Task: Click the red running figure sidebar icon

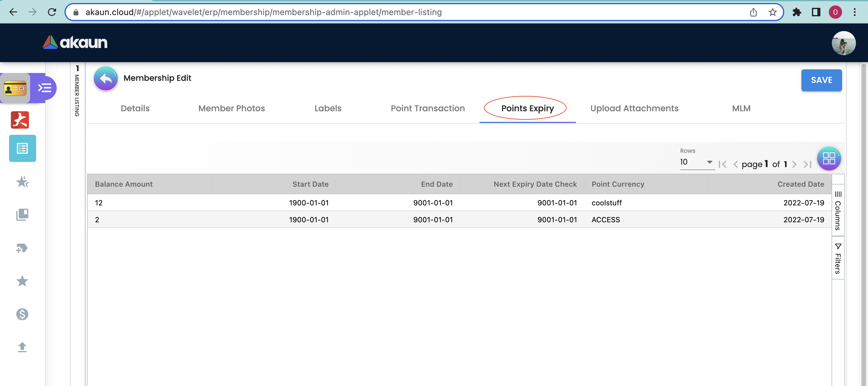Action: tap(20, 120)
